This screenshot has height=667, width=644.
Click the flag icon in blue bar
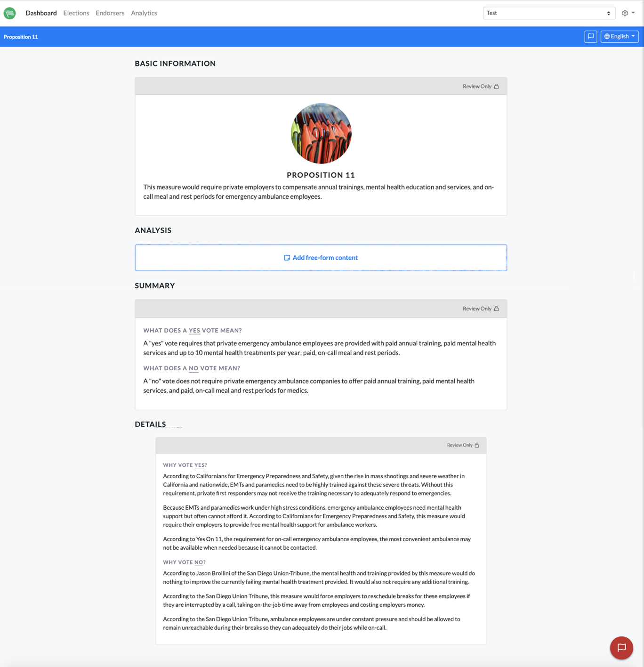point(591,36)
